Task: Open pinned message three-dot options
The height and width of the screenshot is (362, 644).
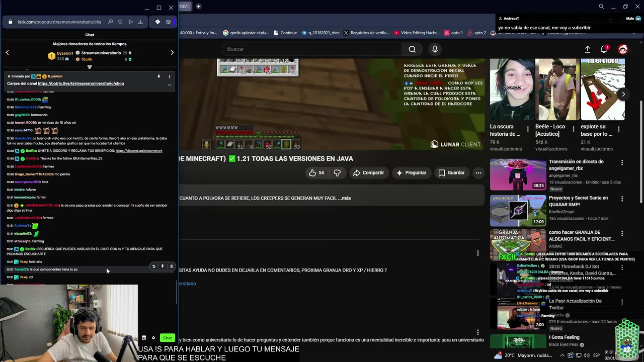Action: click(x=170, y=76)
